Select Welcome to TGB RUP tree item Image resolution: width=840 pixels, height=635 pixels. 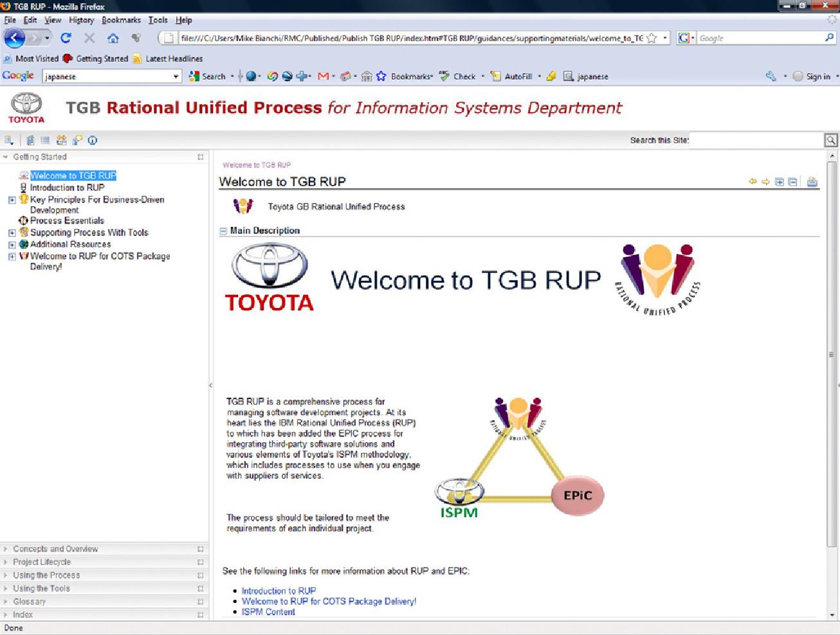pos(73,175)
